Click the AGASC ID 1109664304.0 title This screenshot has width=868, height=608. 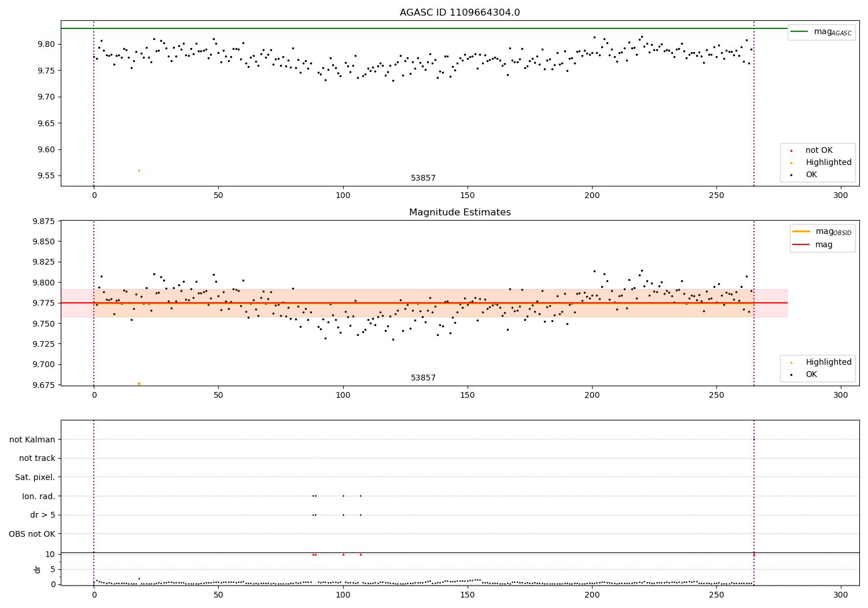460,13
